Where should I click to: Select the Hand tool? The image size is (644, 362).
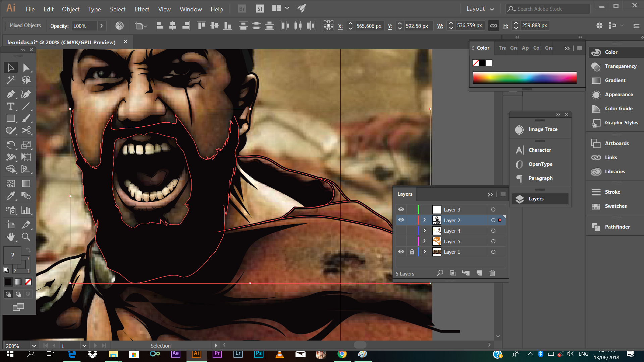coord(10,237)
